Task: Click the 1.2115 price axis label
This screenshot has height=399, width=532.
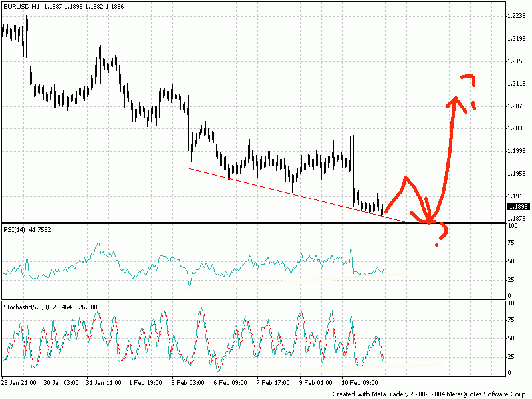Action: 517,84
